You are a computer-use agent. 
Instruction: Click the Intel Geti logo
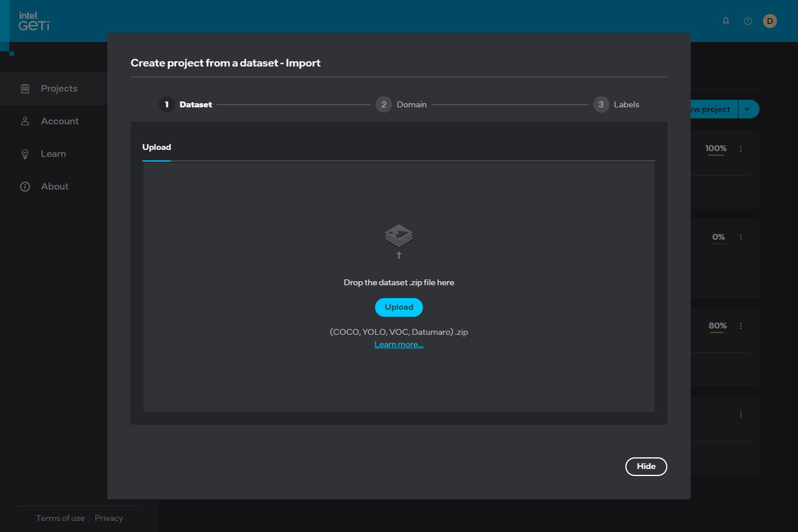point(34,21)
